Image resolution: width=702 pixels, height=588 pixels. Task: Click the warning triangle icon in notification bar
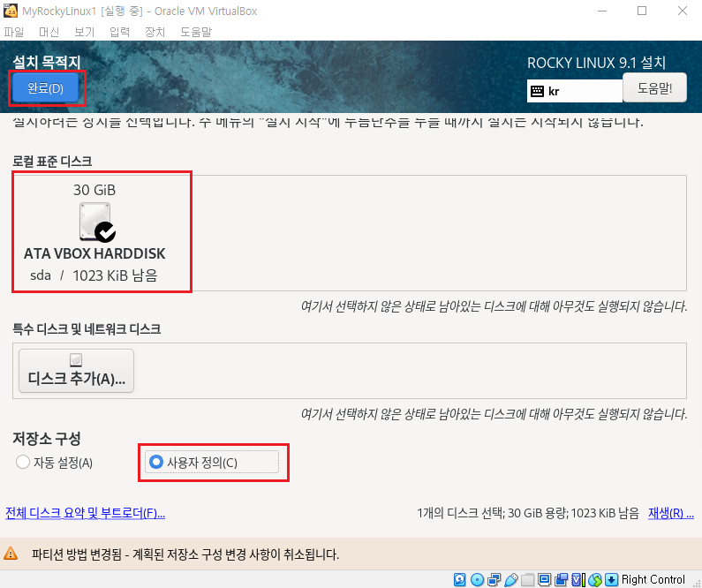coord(11,554)
